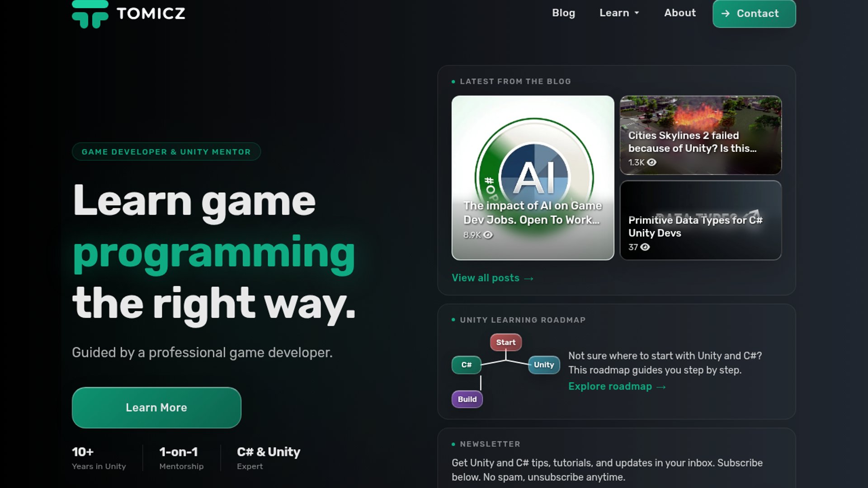Follow the Explore roadmap link
Viewport: 868px width, 488px height.
pos(617,386)
